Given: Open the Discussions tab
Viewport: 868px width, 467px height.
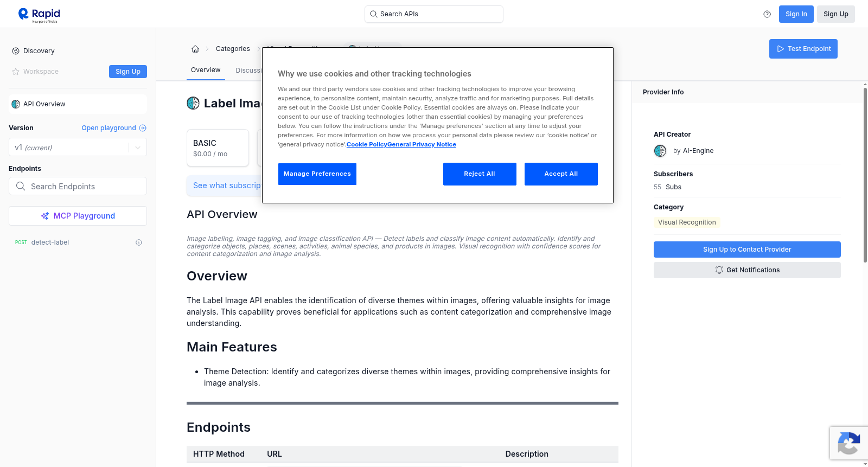Looking at the screenshot, I should point(248,71).
